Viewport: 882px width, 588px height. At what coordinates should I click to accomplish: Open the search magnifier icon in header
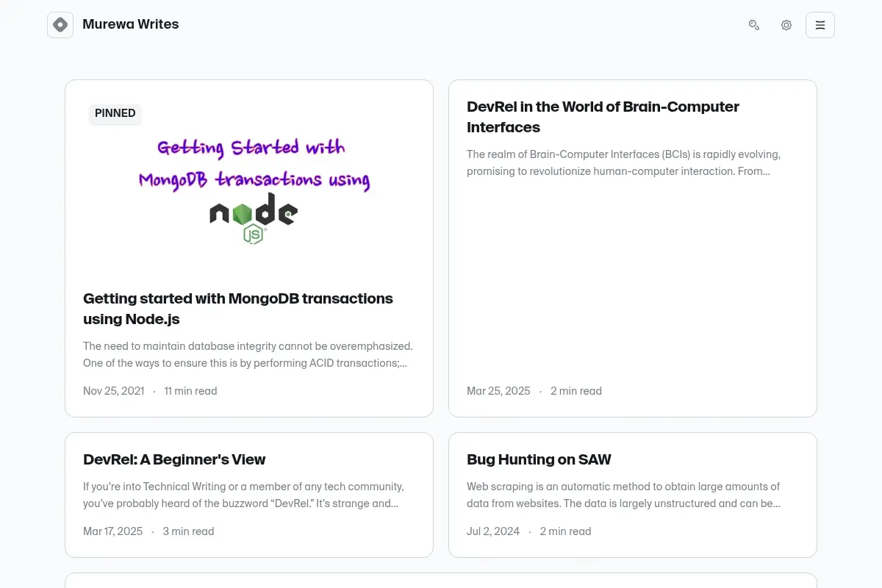click(x=754, y=25)
